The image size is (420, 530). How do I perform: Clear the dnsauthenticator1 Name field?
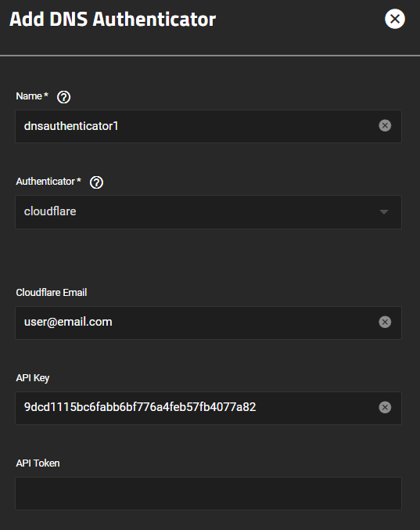coord(385,126)
